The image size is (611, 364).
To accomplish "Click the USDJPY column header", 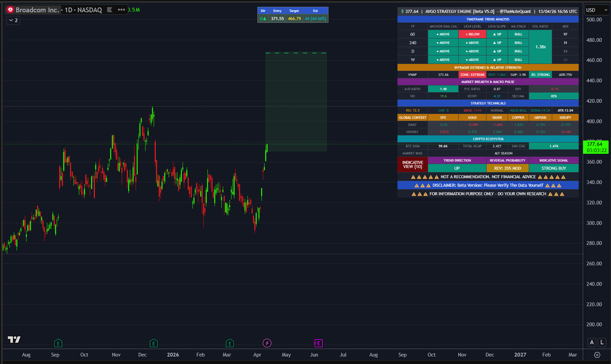I will click(566, 117).
